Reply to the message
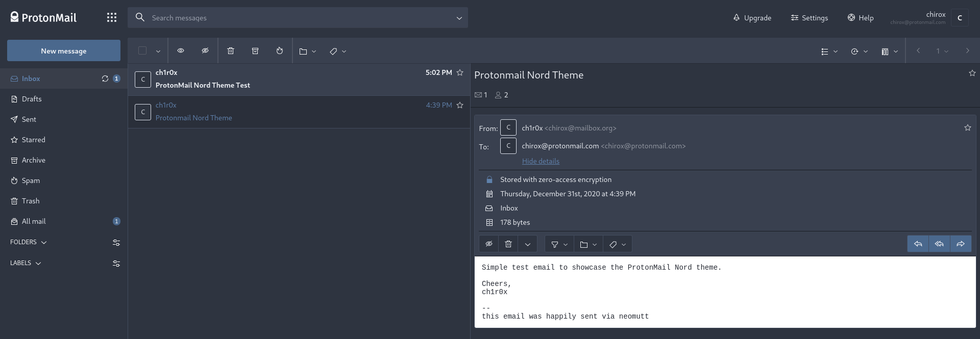The height and width of the screenshot is (339, 980). click(918, 244)
